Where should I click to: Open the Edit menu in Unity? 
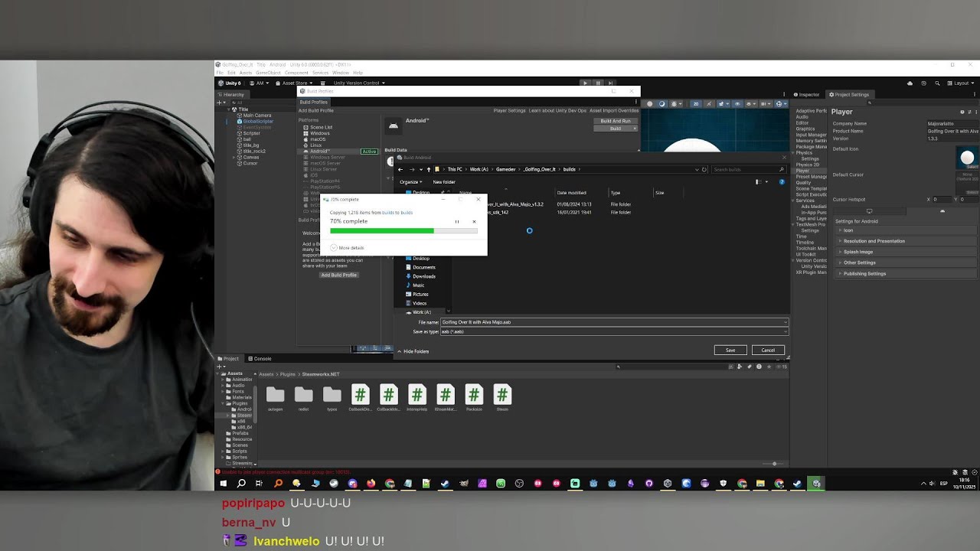point(231,73)
